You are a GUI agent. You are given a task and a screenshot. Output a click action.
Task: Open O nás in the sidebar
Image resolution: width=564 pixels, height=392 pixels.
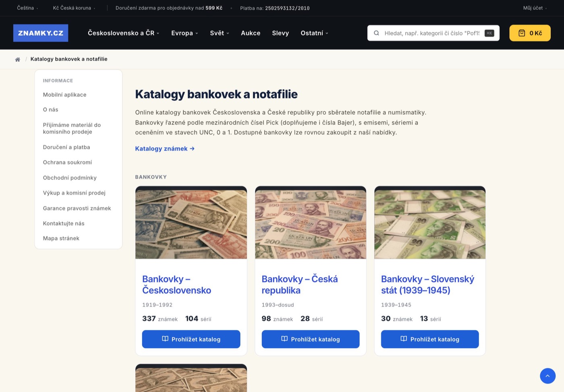tap(50, 110)
